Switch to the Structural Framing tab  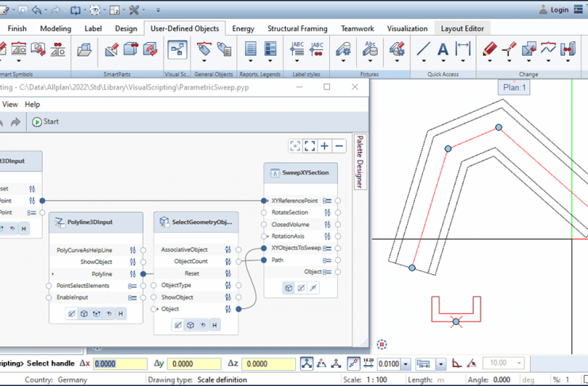(x=297, y=29)
